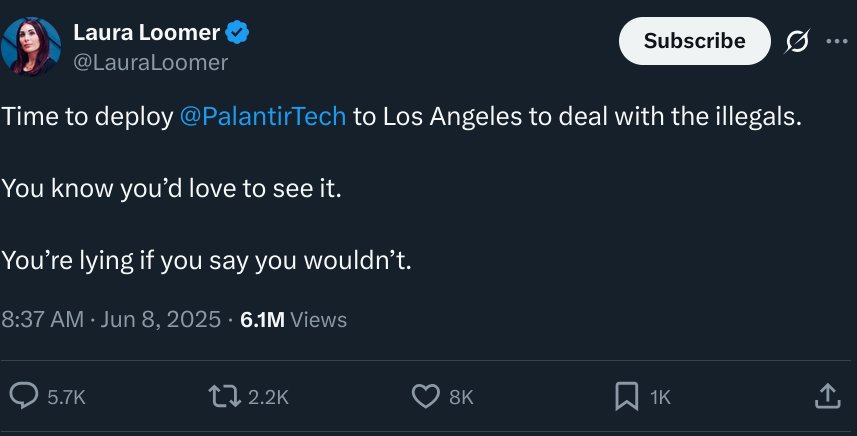This screenshot has width=857, height=436.
Task: Click the text "You know you'd love to see it."
Action: [171, 189]
